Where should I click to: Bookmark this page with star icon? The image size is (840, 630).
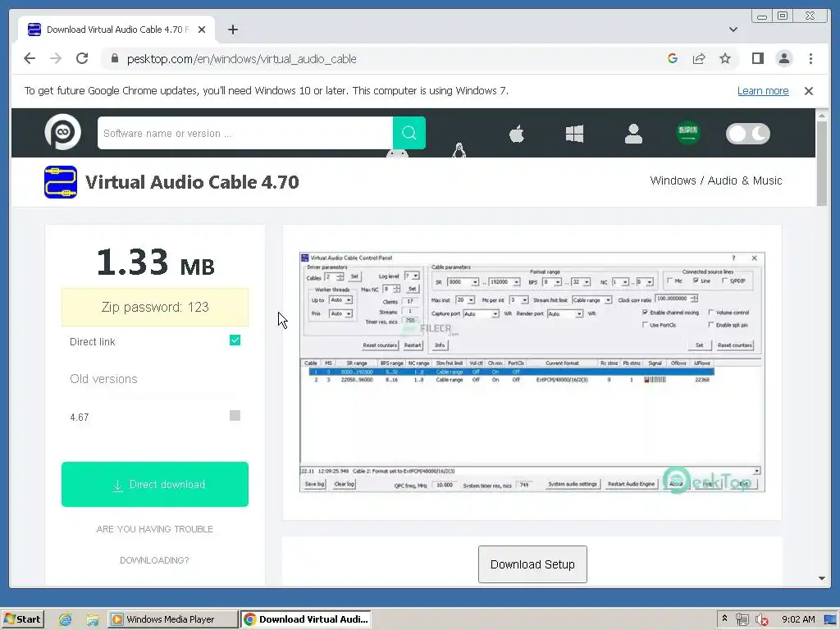pyautogui.click(x=725, y=58)
